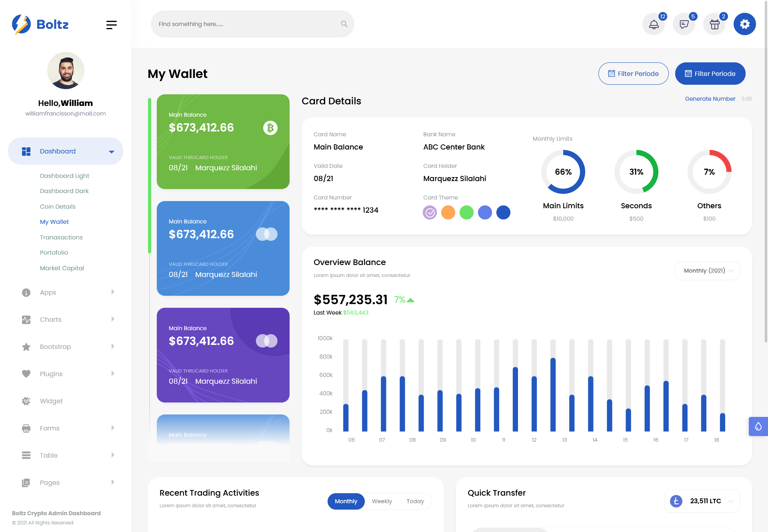768x532 pixels.
Task: Select the dark blue card theme
Action: (x=504, y=213)
